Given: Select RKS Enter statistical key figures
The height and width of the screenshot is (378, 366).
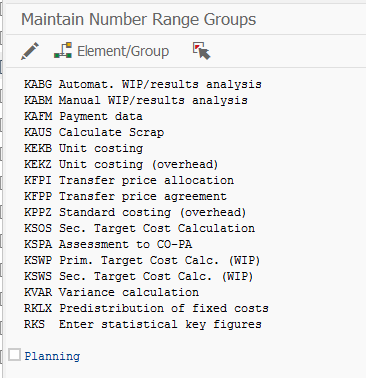Looking at the screenshot, I should point(143,324).
